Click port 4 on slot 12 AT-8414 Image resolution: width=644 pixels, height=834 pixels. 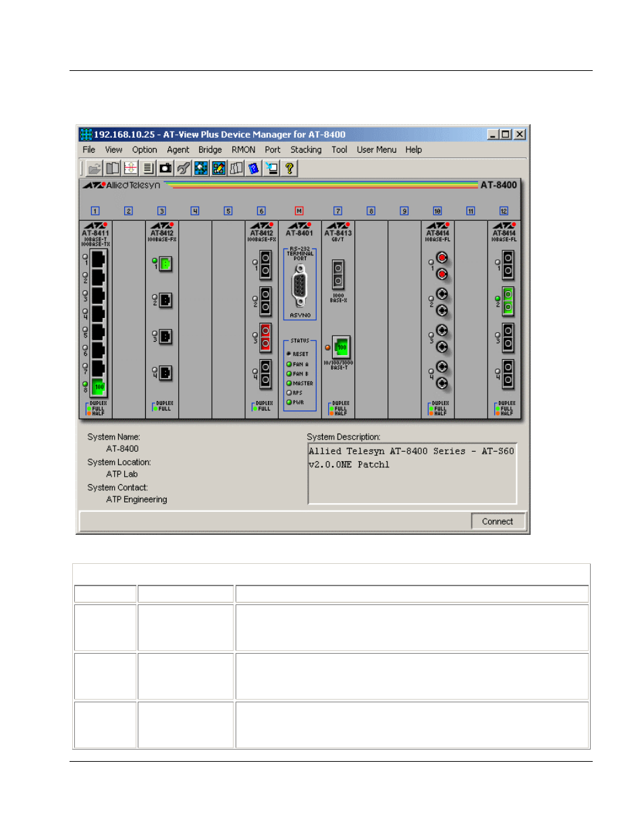[x=508, y=373]
